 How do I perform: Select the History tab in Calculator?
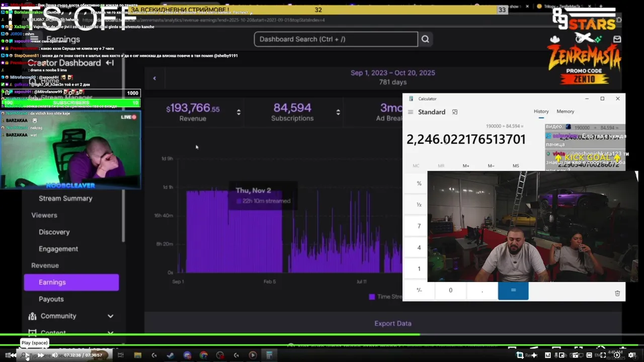(541, 112)
